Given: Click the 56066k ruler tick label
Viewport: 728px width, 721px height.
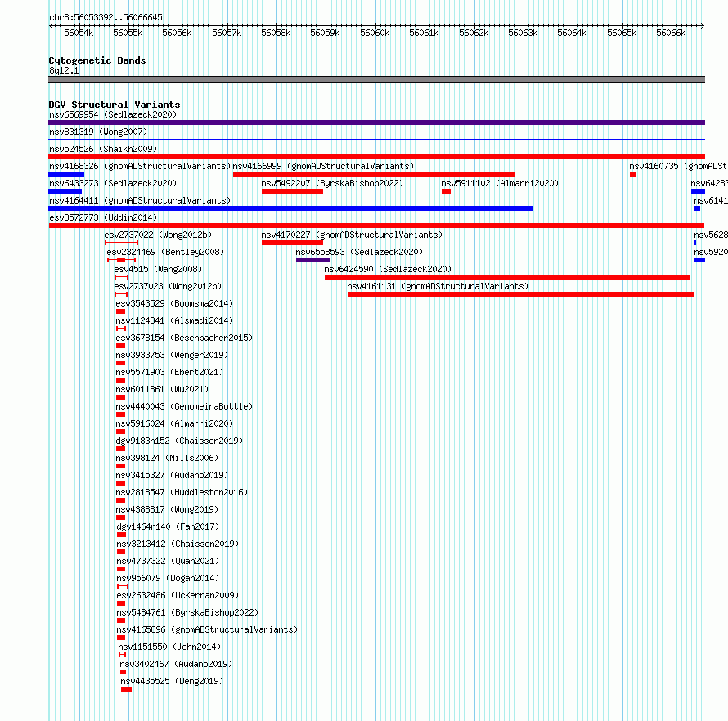Looking at the screenshot, I should coord(671,33).
